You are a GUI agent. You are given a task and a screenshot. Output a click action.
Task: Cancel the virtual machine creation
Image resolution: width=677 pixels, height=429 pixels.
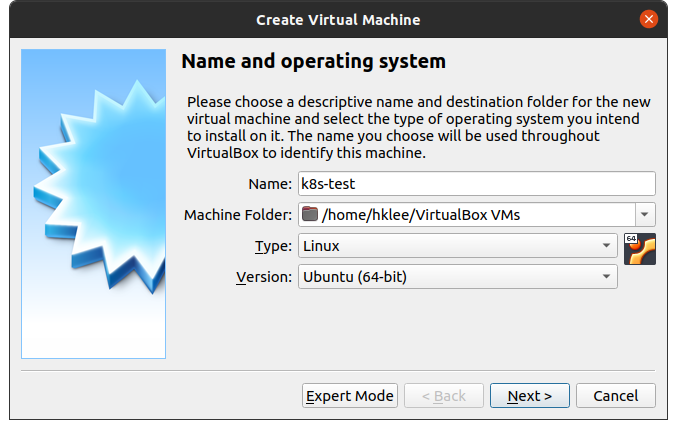tap(616, 395)
